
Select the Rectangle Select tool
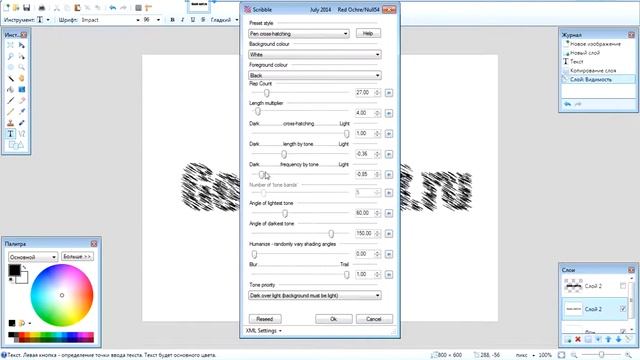coord(11,45)
